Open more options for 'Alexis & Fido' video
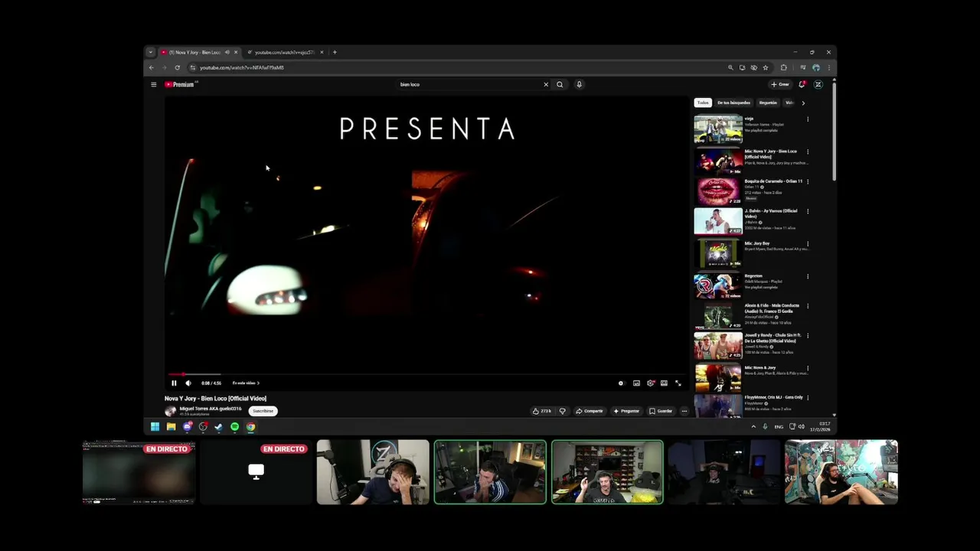This screenshot has height=551, width=980. 808,306
